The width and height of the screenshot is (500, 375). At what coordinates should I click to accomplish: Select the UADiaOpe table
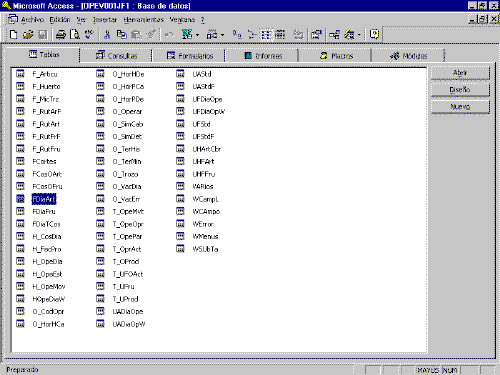tap(128, 312)
